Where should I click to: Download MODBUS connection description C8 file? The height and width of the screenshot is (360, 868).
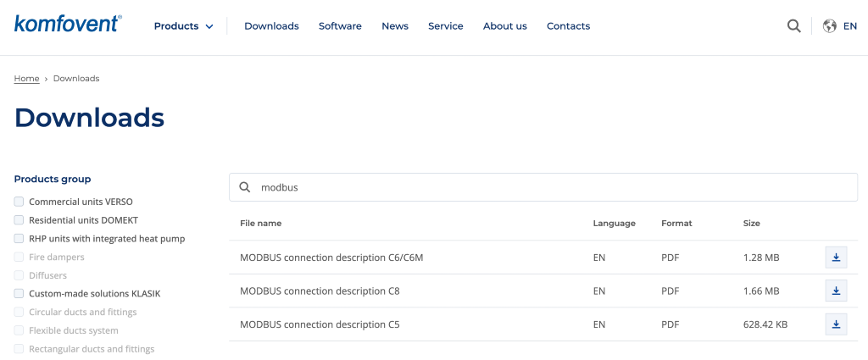(x=836, y=291)
